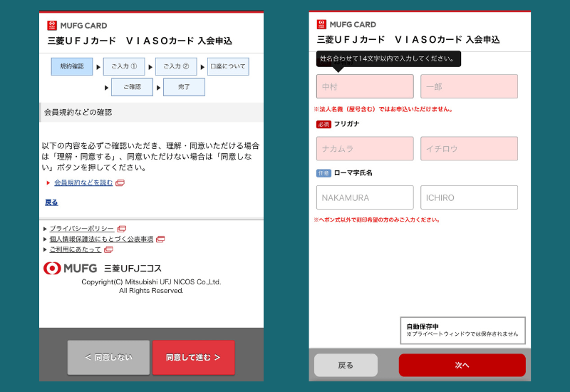570x392 pixels.
Task: Click external-window icon beside ご利用にあたって
Action: click(108, 249)
